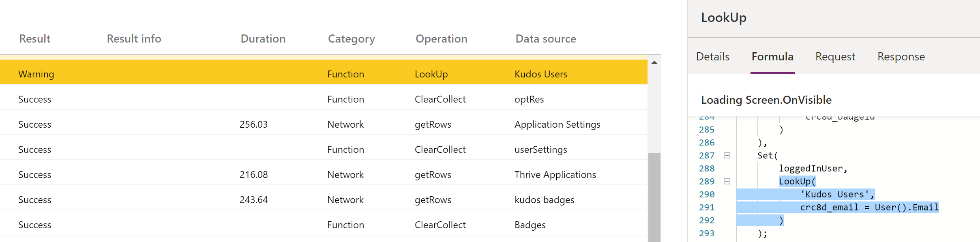Click the scroll up arrow of the table
980x242 pixels.
(x=654, y=62)
